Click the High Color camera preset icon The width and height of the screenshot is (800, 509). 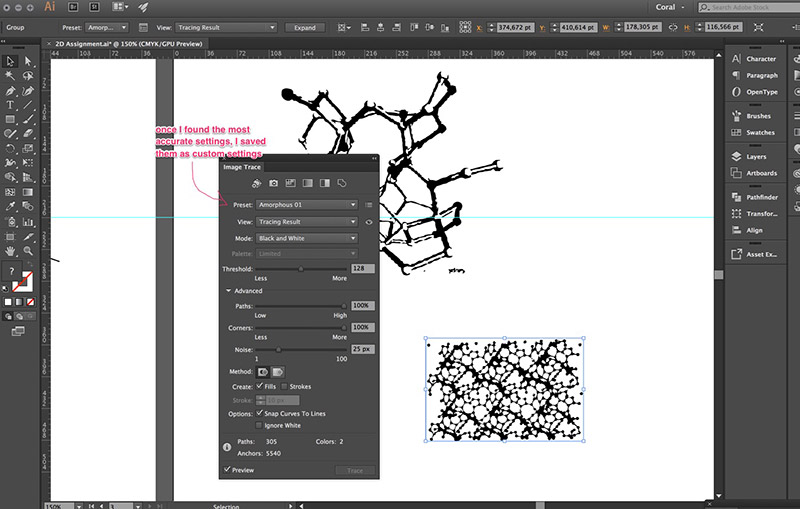[x=273, y=183]
